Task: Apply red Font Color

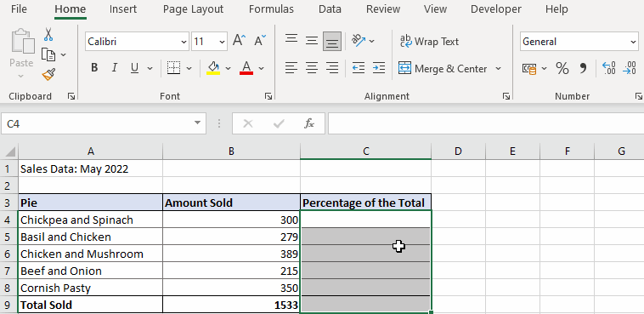Action: point(246,68)
